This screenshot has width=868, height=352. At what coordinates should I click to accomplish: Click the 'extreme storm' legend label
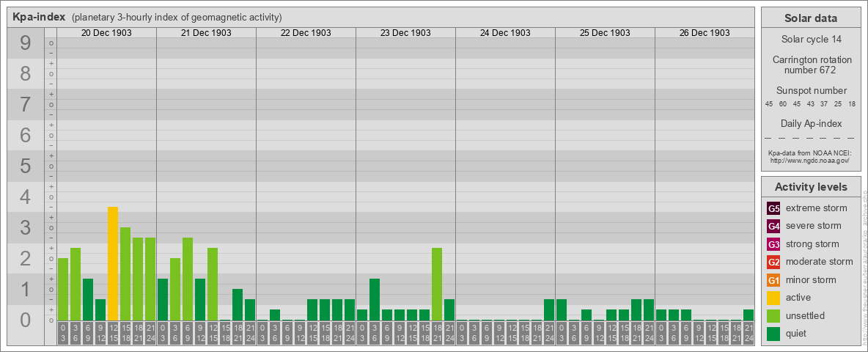(x=817, y=208)
